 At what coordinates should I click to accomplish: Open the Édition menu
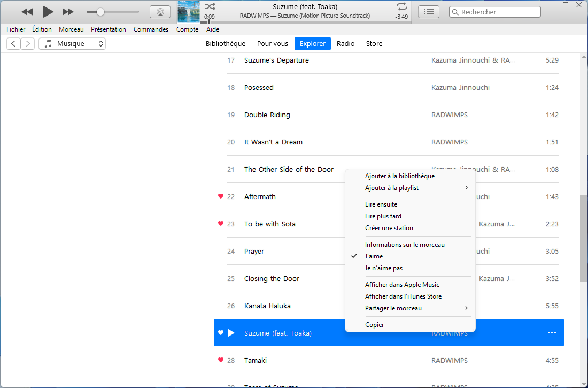[42, 29]
